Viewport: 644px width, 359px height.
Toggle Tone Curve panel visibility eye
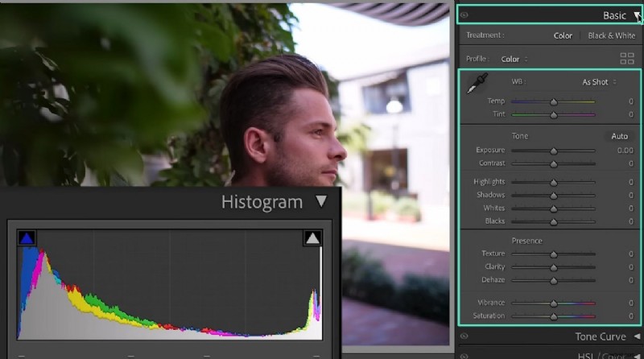tap(464, 336)
